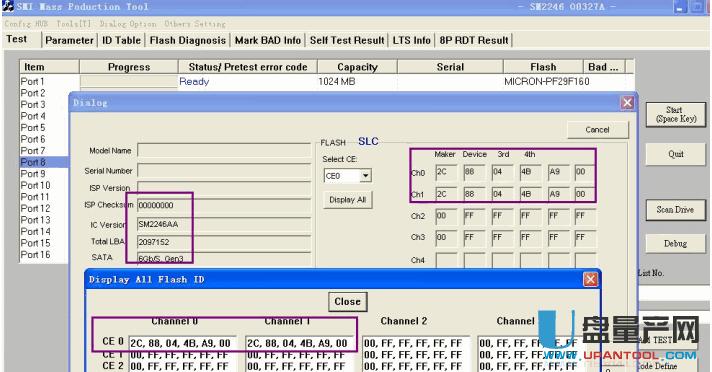Switch to the Parameter tab
Image resolution: width=712 pixels, height=372 pixels.
(69, 40)
